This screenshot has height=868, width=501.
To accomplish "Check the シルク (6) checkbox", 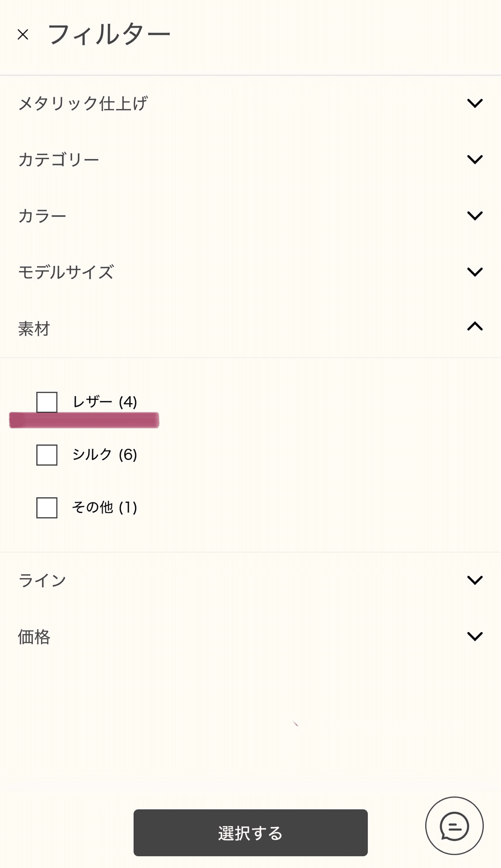I will (47, 455).
